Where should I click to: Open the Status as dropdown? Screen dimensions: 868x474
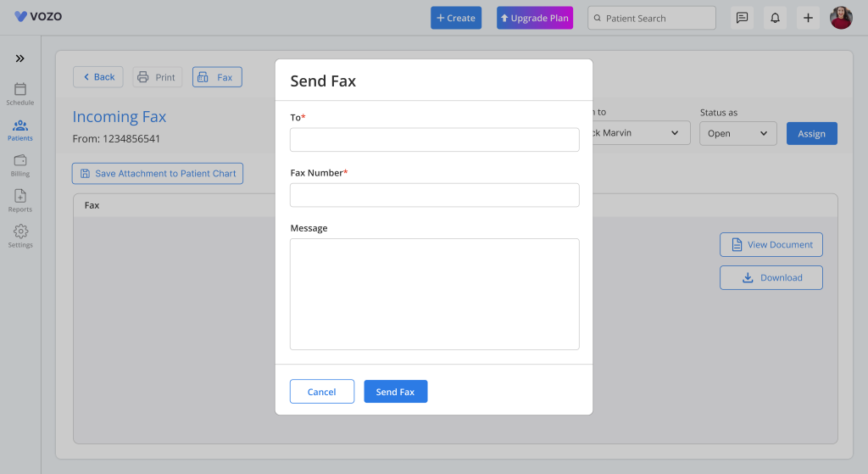pos(737,133)
